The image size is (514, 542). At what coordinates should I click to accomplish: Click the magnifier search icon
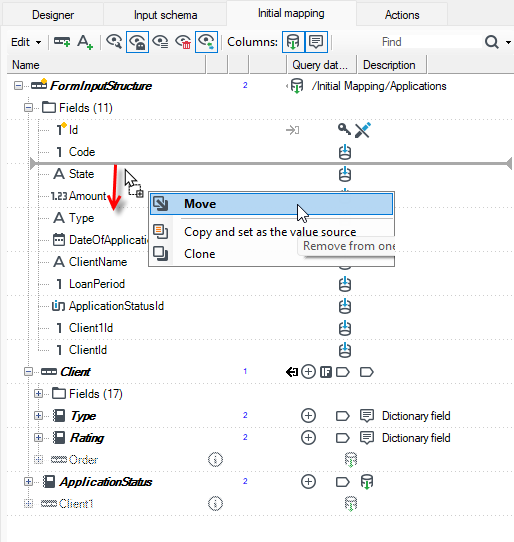click(491, 42)
